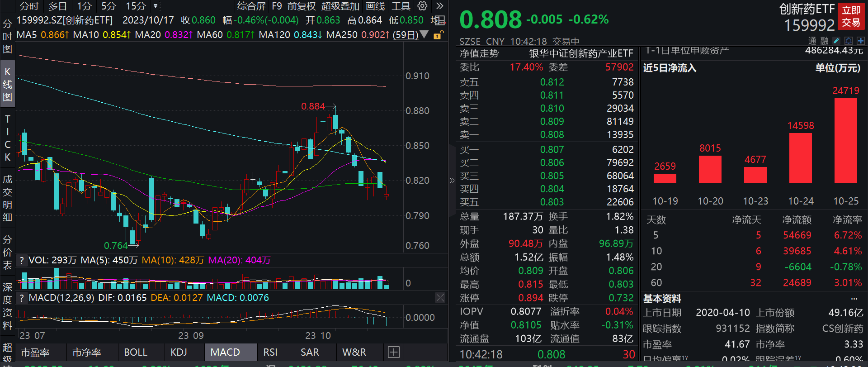Open chart settings gear icon
The width and height of the screenshot is (868, 367).
pos(422,6)
